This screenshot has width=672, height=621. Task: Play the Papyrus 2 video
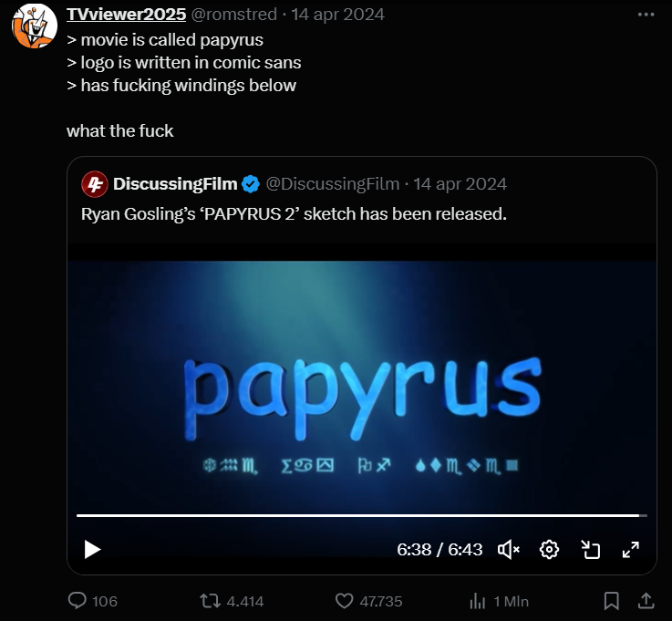pyautogui.click(x=92, y=550)
